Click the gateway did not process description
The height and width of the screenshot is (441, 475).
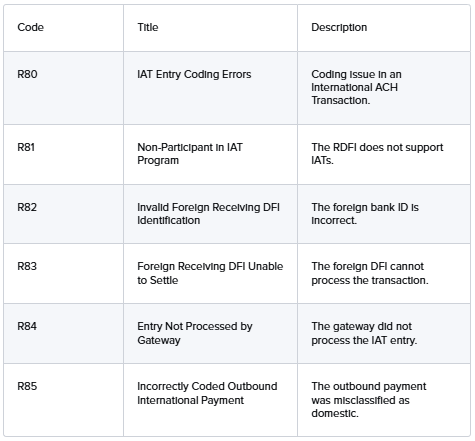[x=364, y=333]
